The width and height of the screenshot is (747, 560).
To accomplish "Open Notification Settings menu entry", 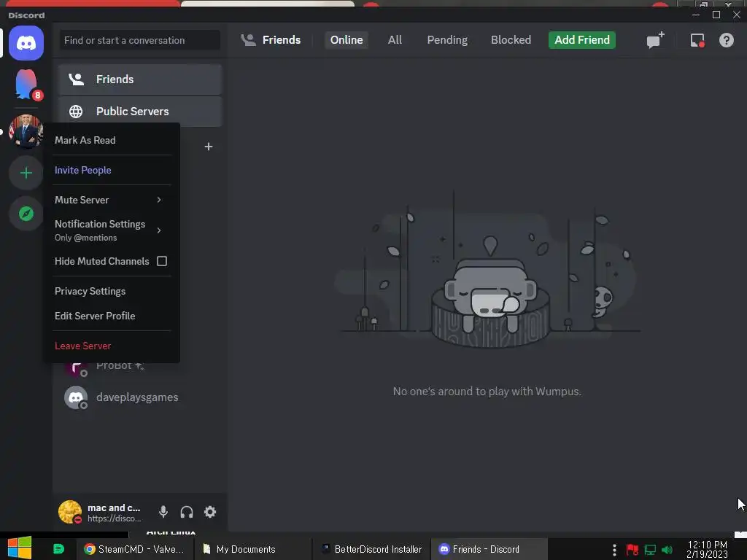I will [x=112, y=230].
